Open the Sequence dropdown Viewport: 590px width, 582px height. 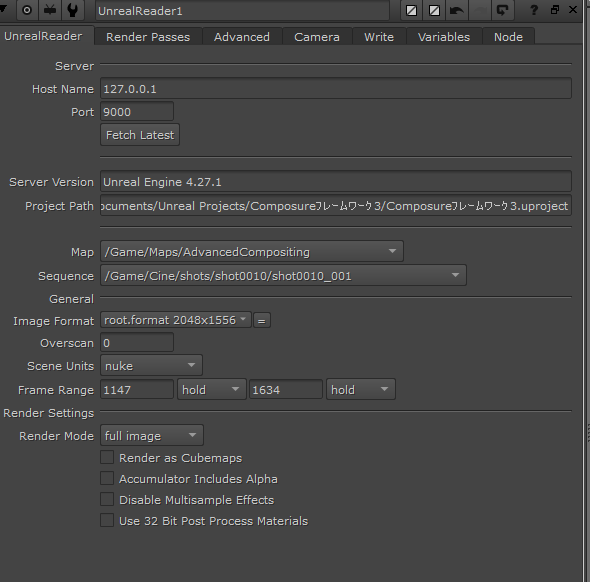click(283, 276)
